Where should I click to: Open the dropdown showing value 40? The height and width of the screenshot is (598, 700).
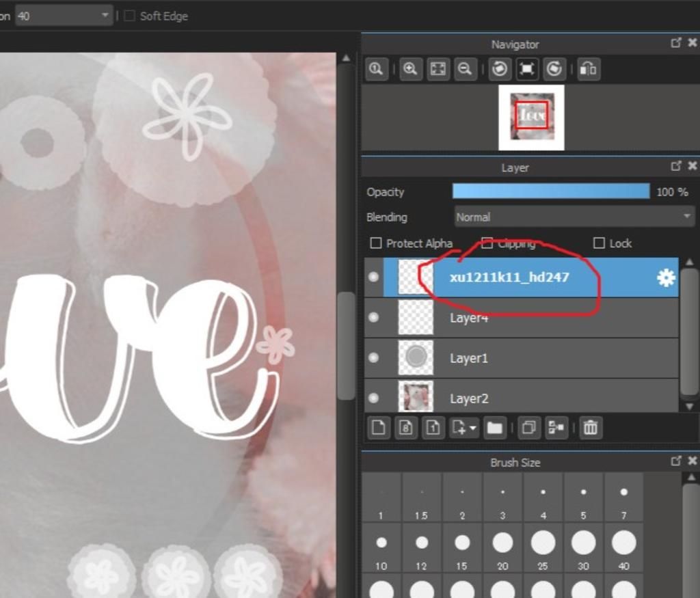[64, 16]
